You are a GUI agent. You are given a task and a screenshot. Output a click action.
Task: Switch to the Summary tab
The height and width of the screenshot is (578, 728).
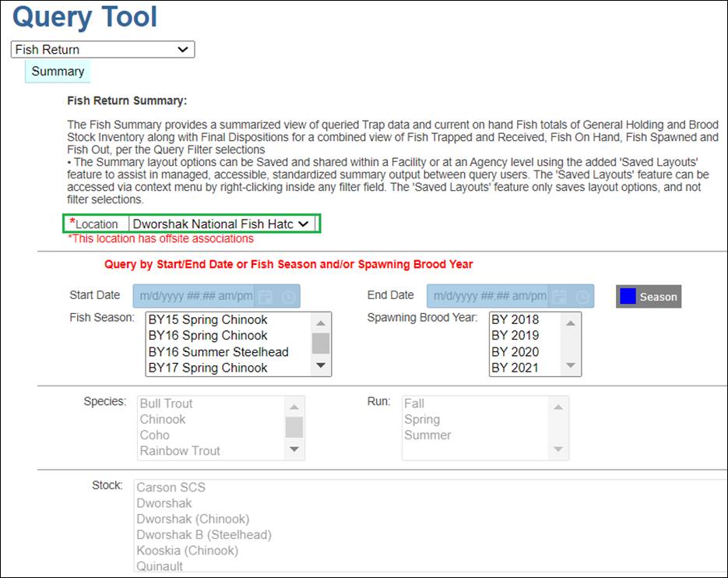58,72
